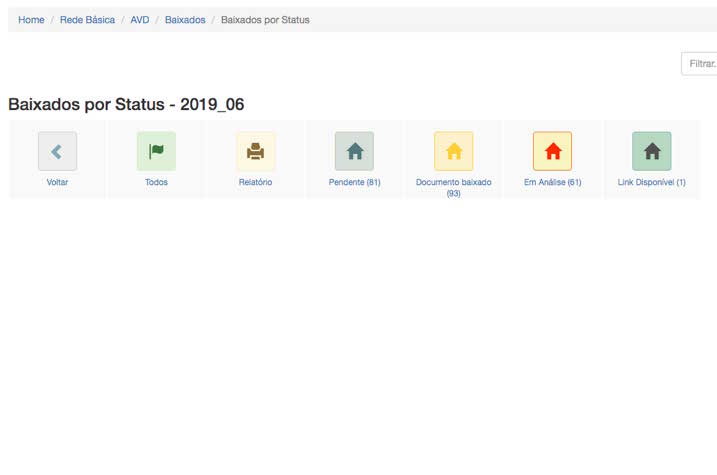Select the red house Em Análise icon
The width and height of the screenshot is (717, 475).
[x=552, y=151]
